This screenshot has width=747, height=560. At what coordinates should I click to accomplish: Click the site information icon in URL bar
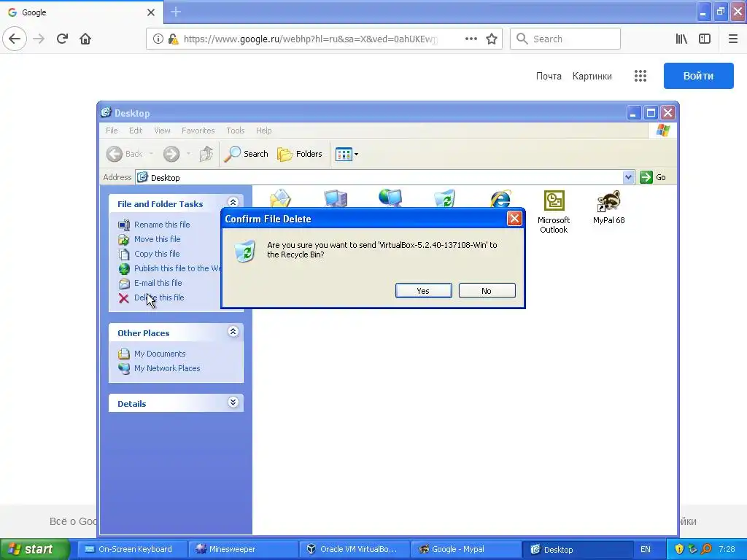point(158,39)
